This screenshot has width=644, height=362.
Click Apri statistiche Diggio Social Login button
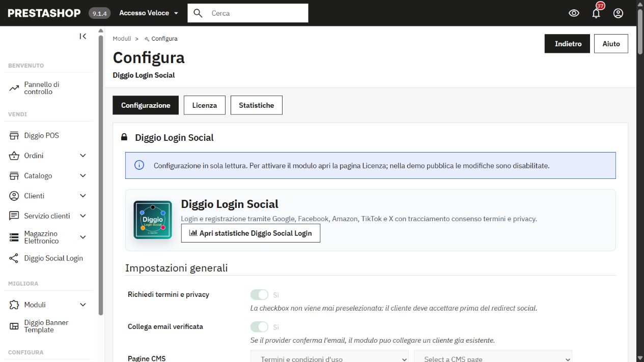point(250,233)
